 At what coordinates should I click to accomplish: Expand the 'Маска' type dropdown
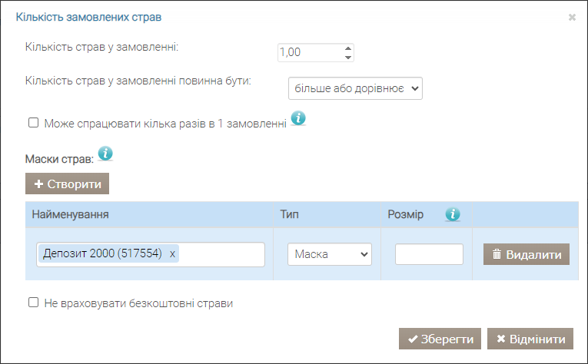coord(330,254)
